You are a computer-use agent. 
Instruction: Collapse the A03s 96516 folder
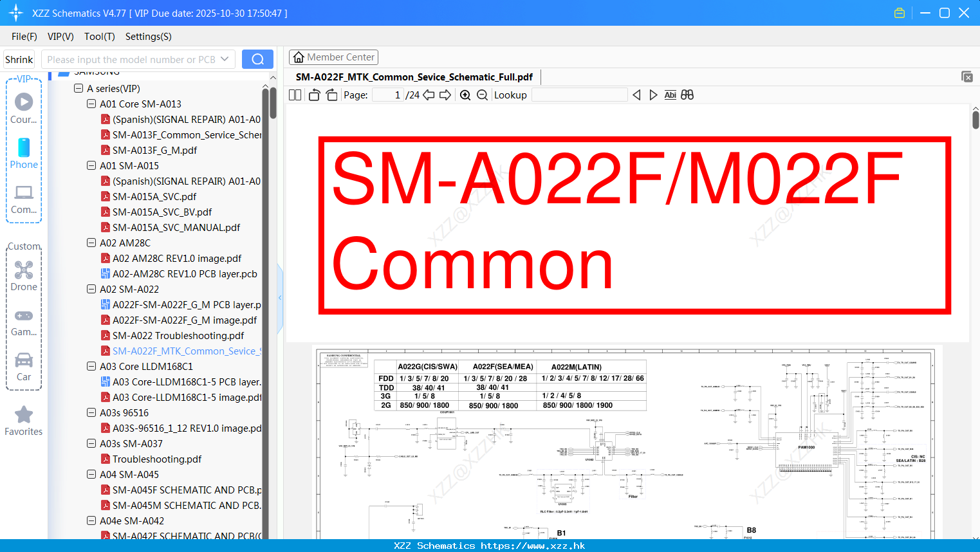(91, 412)
